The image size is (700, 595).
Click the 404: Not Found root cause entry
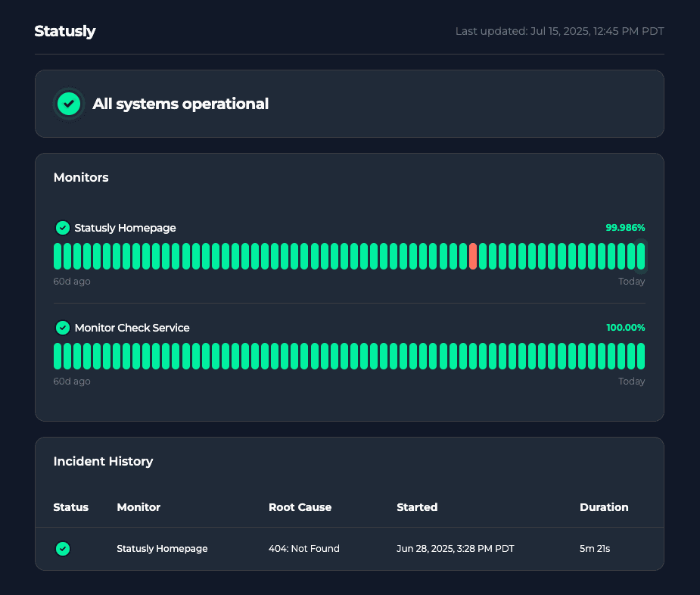304,549
